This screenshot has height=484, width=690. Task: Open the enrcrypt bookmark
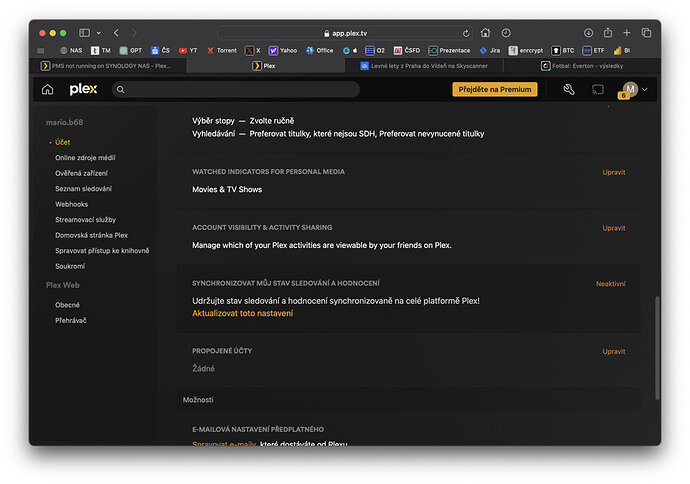pos(526,51)
